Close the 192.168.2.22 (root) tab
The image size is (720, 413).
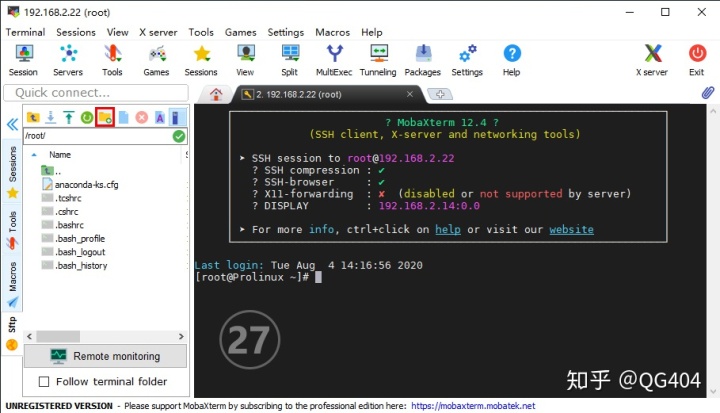tap(410, 94)
